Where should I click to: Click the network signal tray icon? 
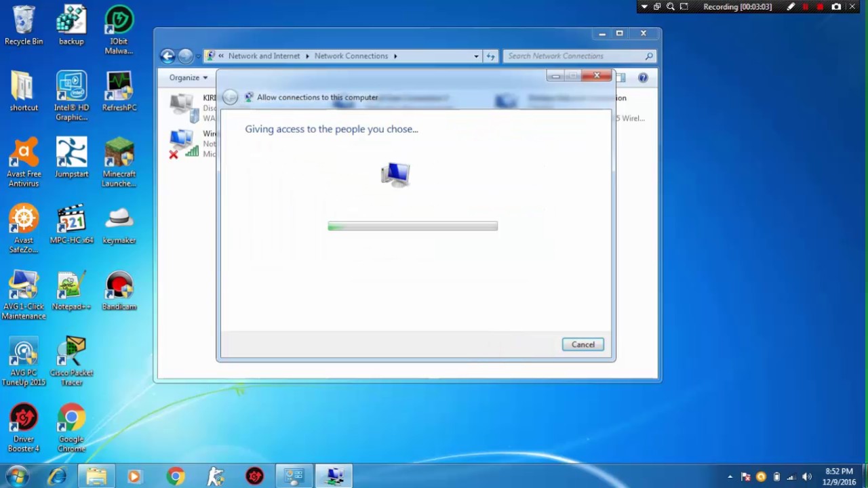point(791,477)
